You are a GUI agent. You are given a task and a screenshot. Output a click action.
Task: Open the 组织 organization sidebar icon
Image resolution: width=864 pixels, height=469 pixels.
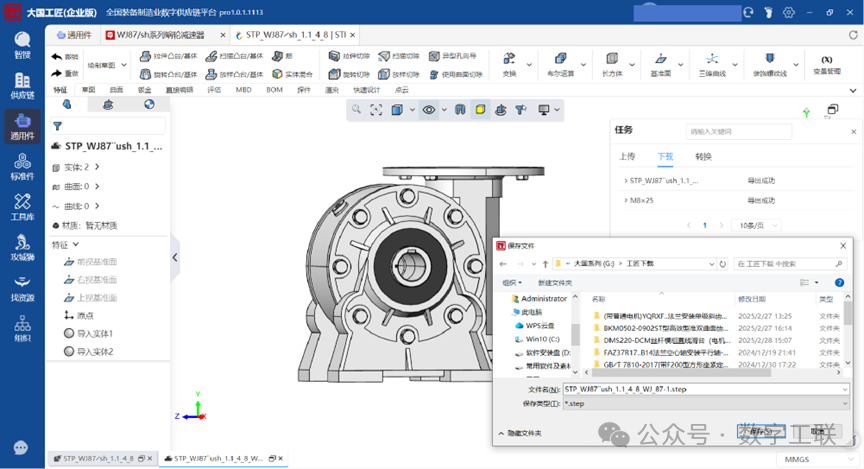(22, 328)
